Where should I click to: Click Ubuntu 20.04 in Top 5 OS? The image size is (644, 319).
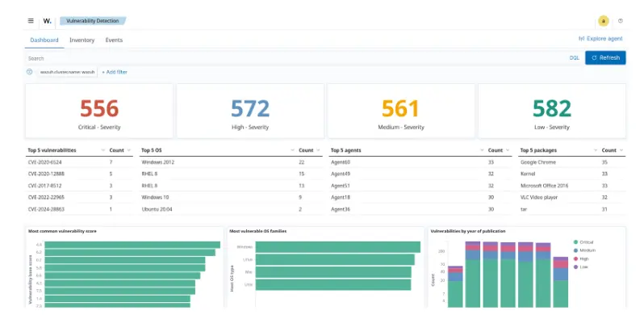pos(157,209)
